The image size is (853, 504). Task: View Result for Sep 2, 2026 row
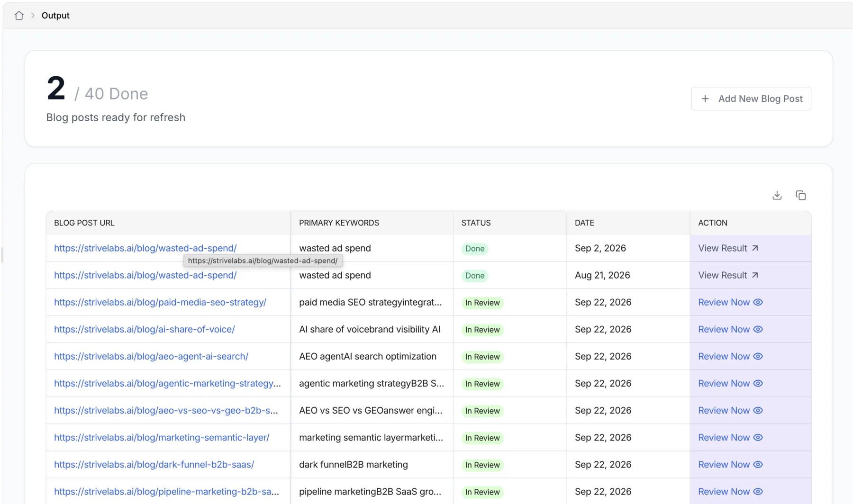click(728, 248)
